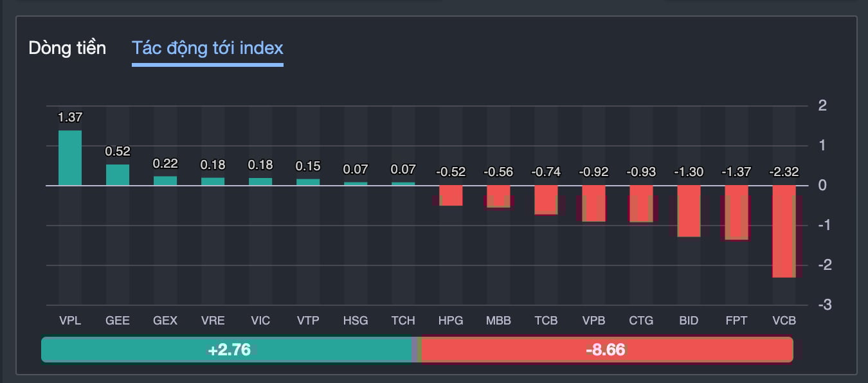868x383 pixels.
Task: Click the TCB ticker label
Action: (546, 320)
